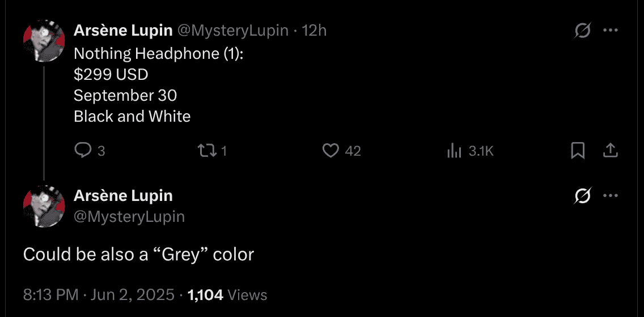
Task: Open the more options menu on the reply post
Action: [610, 196]
